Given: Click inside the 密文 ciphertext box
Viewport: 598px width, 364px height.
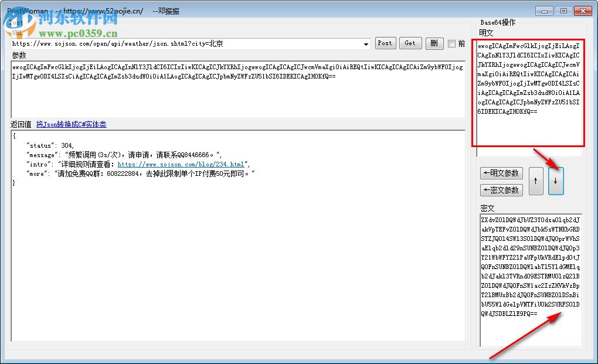Looking at the screenshot, I should [531, 280].
